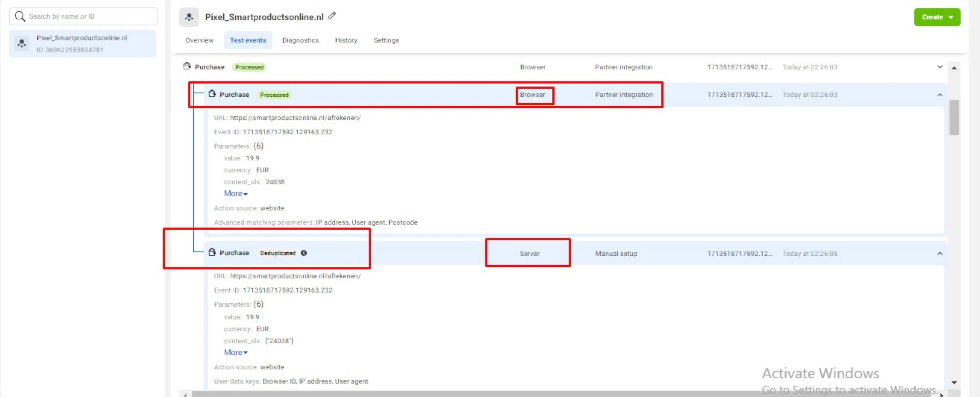Screen dimensions: 980x397
Task: Expand More parameters under content_ids 24038
Action: [x=235, y=194]
